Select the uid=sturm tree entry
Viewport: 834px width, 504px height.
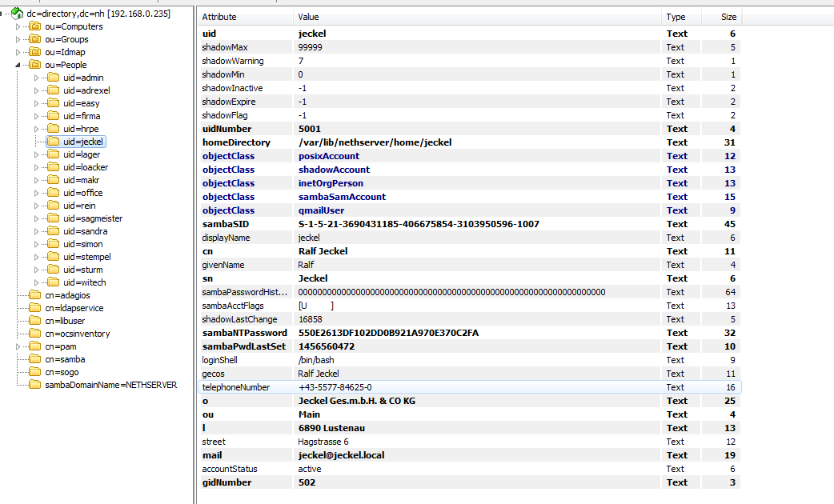coord(83,270)
